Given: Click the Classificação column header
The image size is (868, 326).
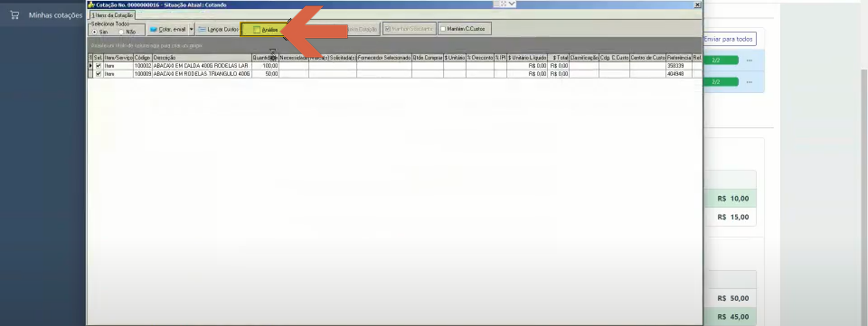Looking at the screenshot, I should click(x=584, y=58).
